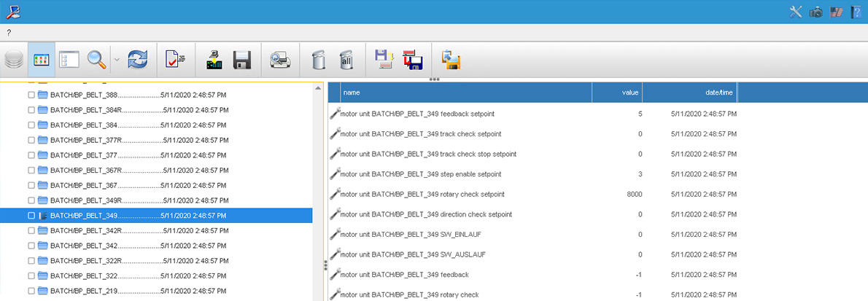
Task: Click the orange floppy with clipboard icon
Action: (452, 60)
